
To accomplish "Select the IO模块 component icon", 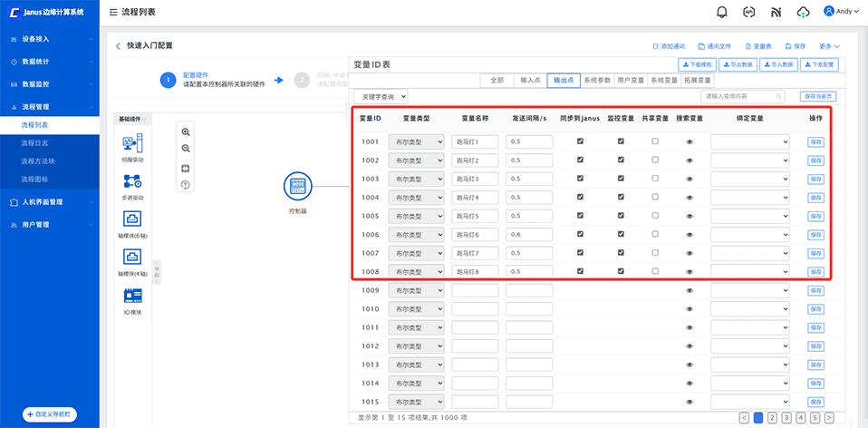I will 132,296.
